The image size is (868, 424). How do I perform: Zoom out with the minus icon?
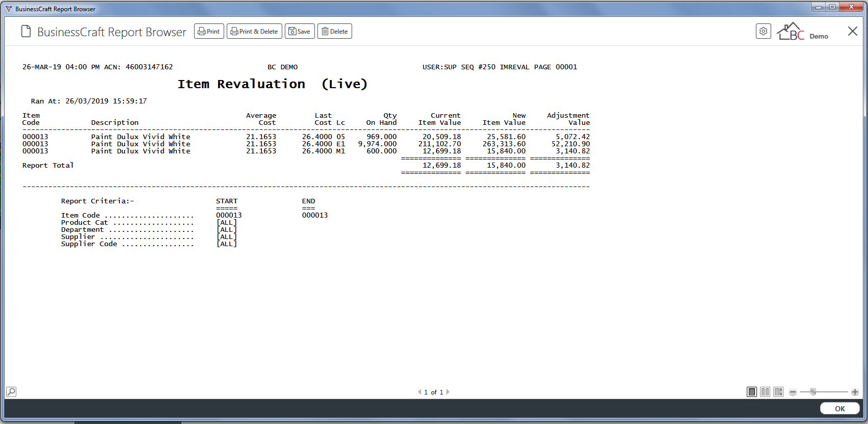click(793, 392)
